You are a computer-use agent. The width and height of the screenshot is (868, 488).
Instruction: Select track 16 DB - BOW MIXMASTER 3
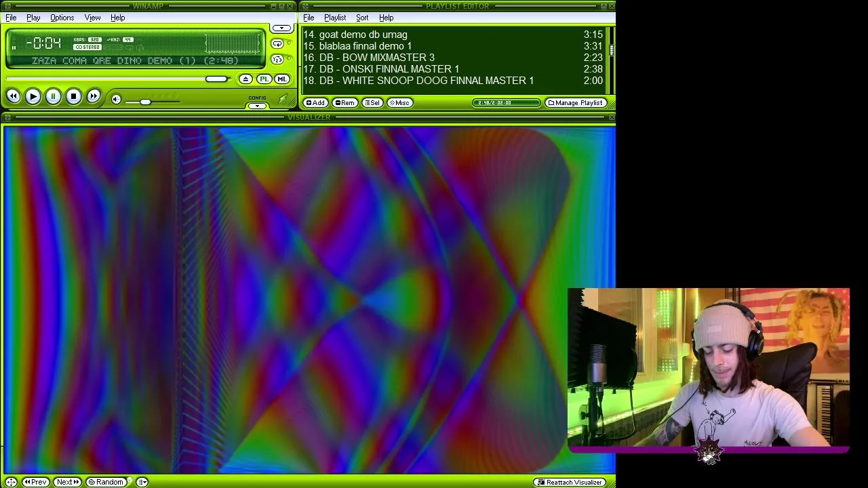[x=453, y=58]
